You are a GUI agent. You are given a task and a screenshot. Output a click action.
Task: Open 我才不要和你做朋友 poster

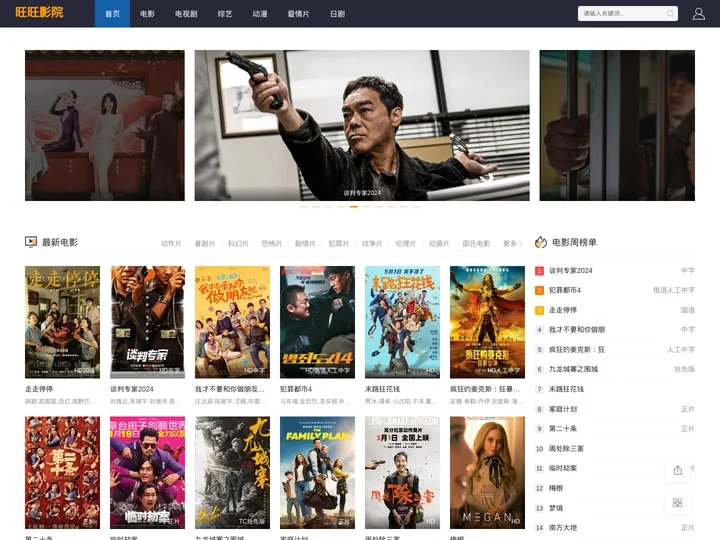pyautogui.click(x=232, y=322)
